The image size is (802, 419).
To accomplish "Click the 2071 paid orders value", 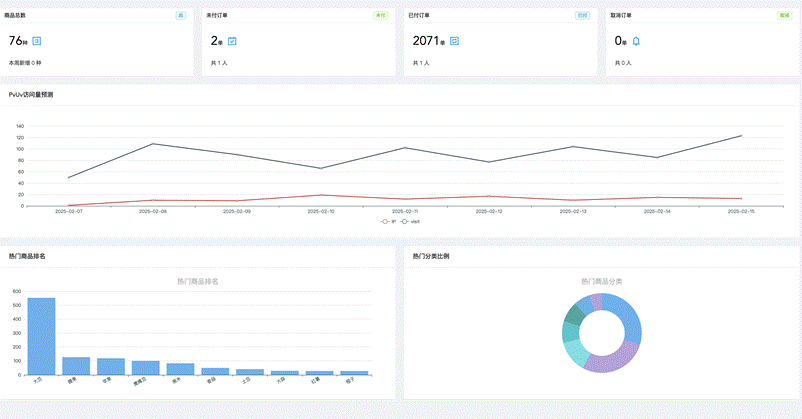I will (x=426, y=40).
